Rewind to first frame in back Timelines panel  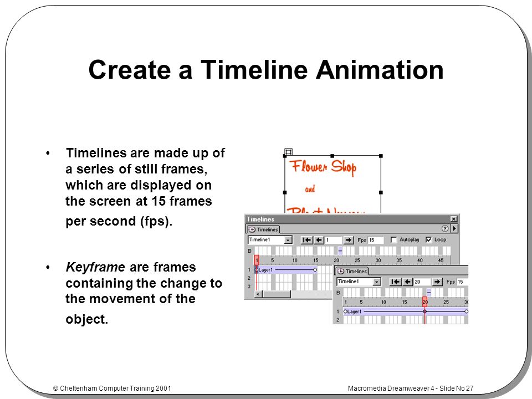coord(306,240)
